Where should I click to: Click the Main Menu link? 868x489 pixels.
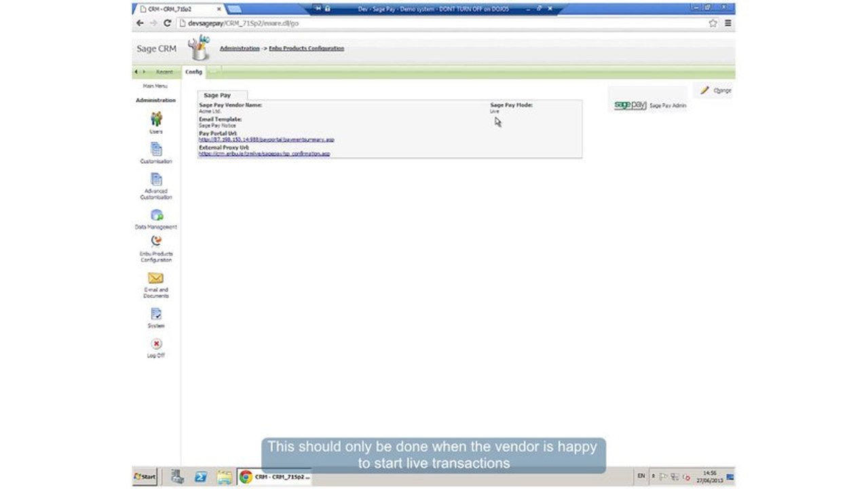155,86
